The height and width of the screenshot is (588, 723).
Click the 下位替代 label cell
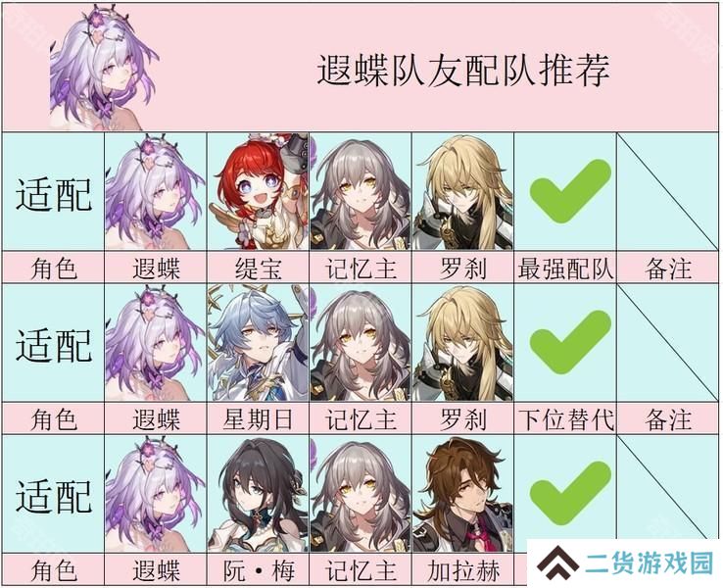point(565,418)
